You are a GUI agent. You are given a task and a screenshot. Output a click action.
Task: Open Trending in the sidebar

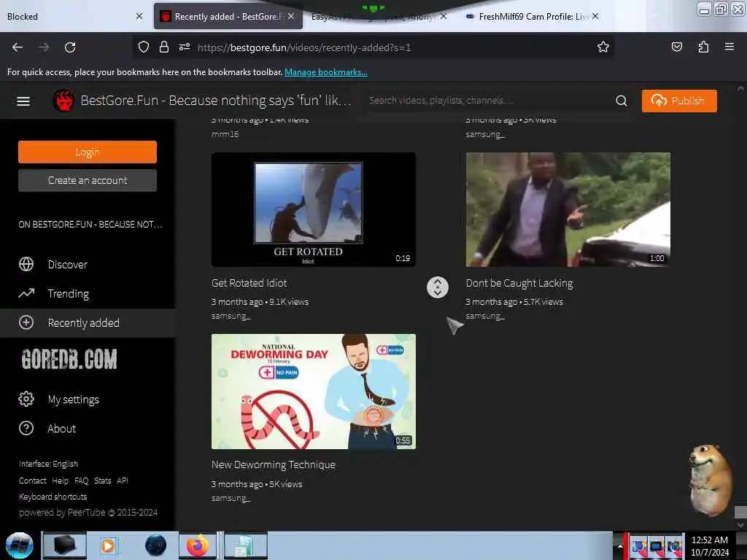coord(68,294)
